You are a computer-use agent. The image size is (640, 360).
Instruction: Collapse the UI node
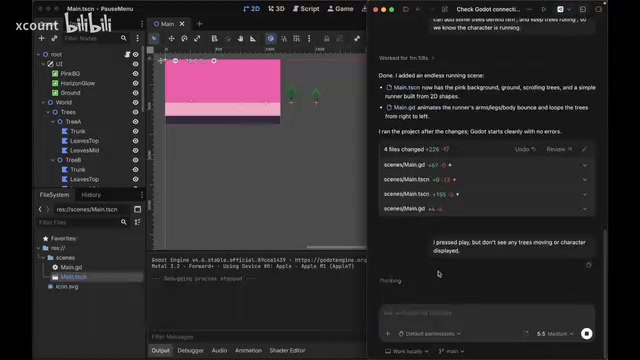[43, 64]
